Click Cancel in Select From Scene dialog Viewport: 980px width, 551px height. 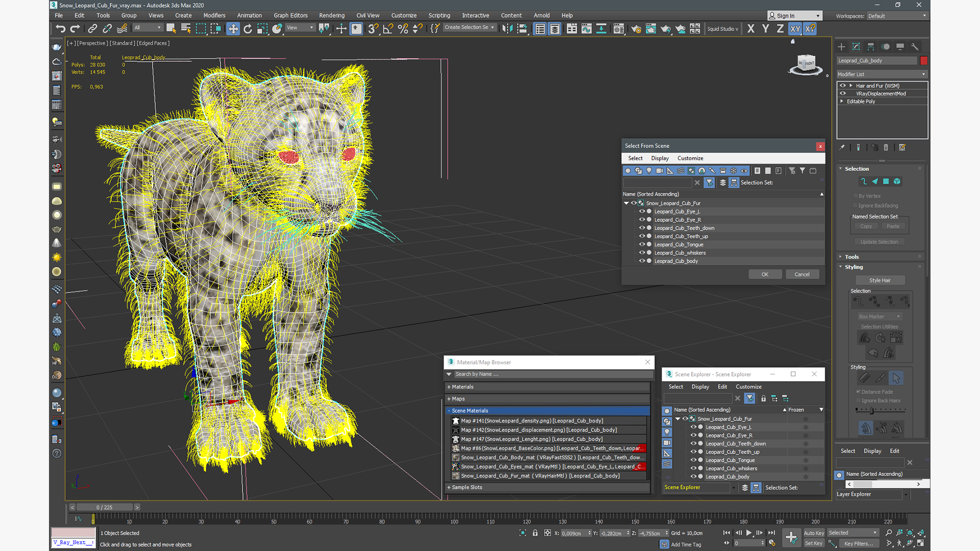(x=802, y=274)
